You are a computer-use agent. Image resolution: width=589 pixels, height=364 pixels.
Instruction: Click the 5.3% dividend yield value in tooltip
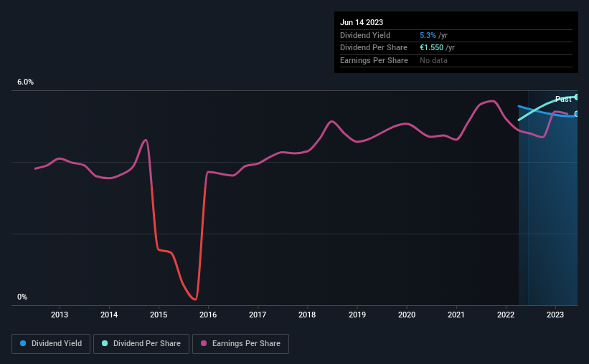point(428,35)
